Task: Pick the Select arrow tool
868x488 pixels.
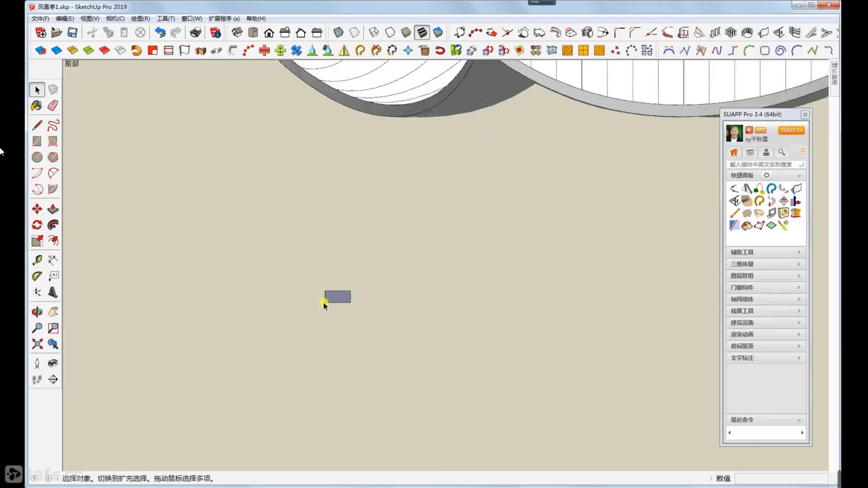Action: (x=37, y=90)
